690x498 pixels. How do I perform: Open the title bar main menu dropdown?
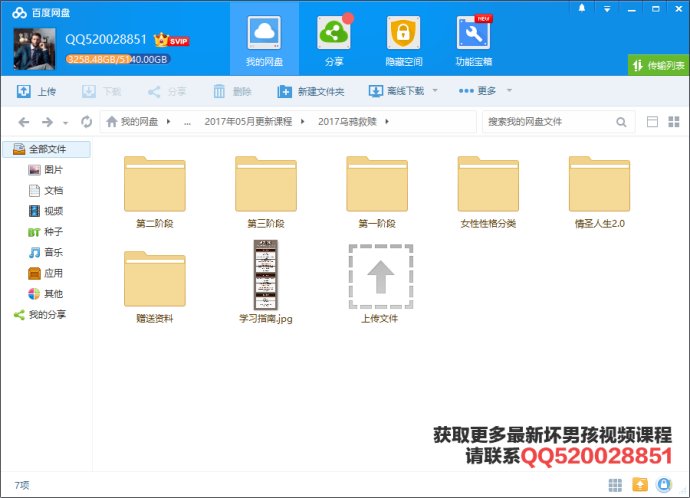coord(606,8)
